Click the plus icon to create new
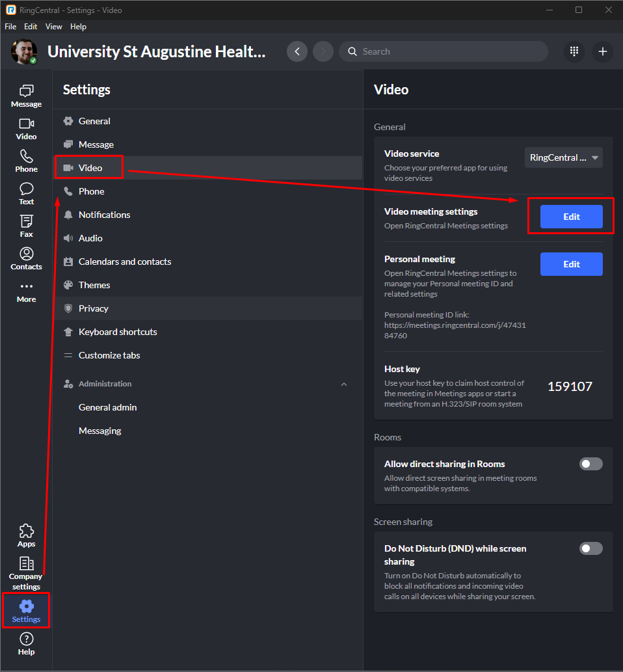The width and height of the screenshot is (623, 672). tap(602, 51)
